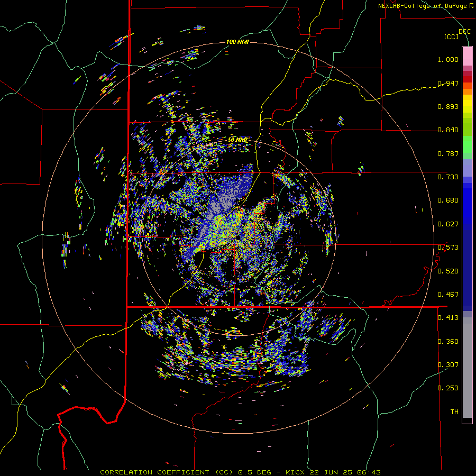Click the 0.787 scale label

pos(448,153)
